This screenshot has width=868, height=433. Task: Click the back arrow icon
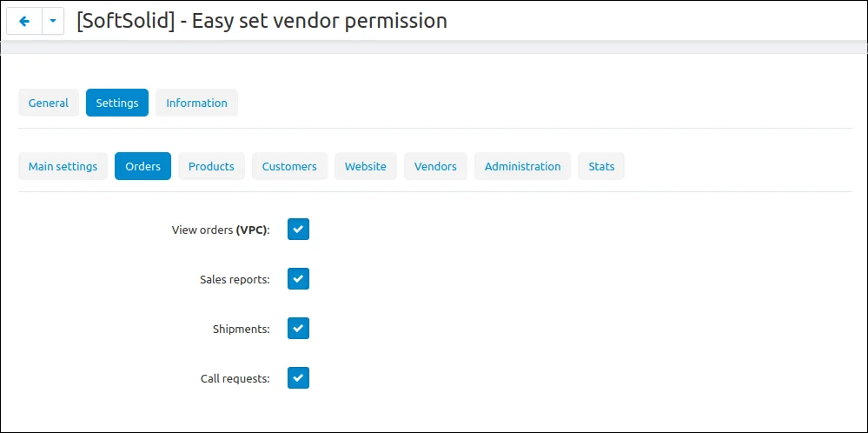(24, 21)
